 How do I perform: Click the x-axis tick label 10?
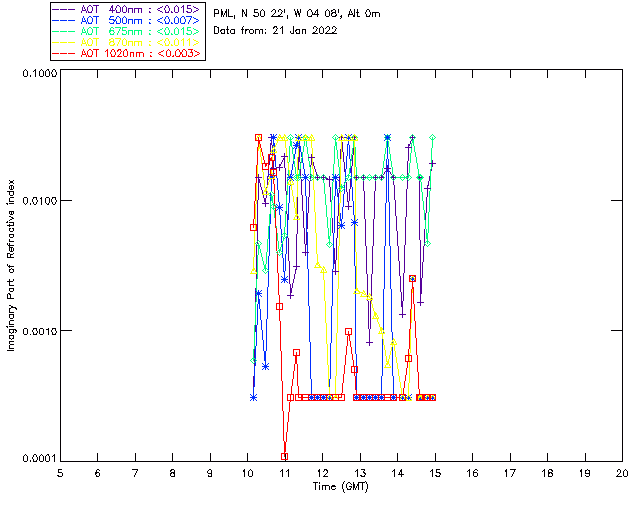[x=247, y=473]
